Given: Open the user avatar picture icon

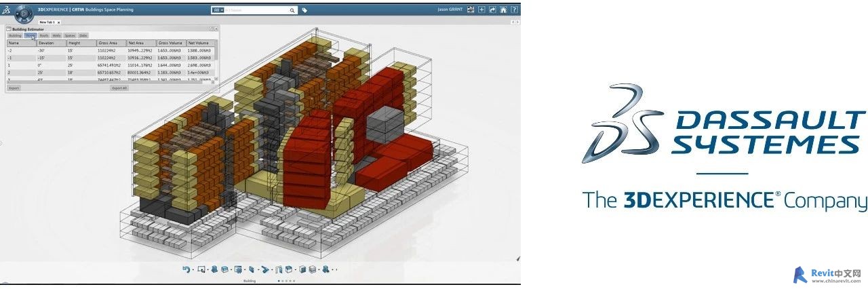Looking at the screenshot, I should pos(470,9).
